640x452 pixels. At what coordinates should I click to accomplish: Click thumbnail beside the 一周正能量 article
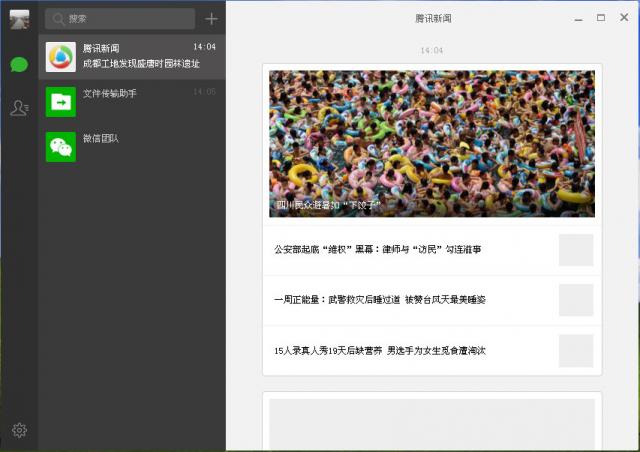click(x=576, y=300)
